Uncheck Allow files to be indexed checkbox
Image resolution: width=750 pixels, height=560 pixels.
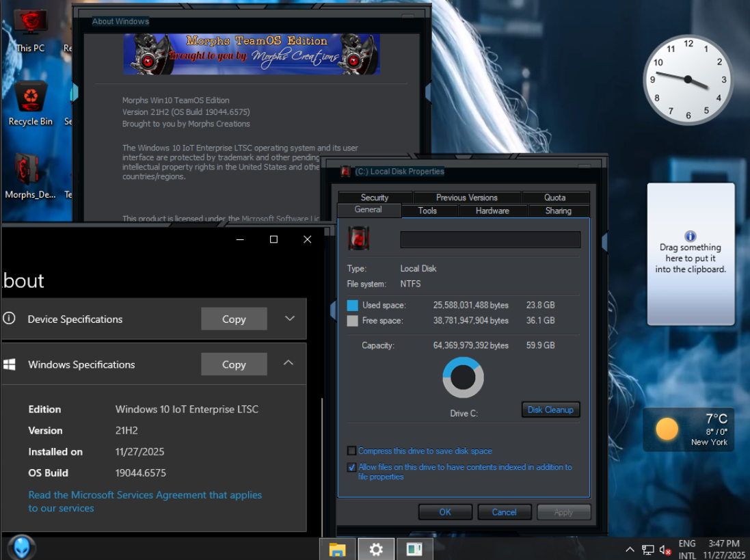351,467
